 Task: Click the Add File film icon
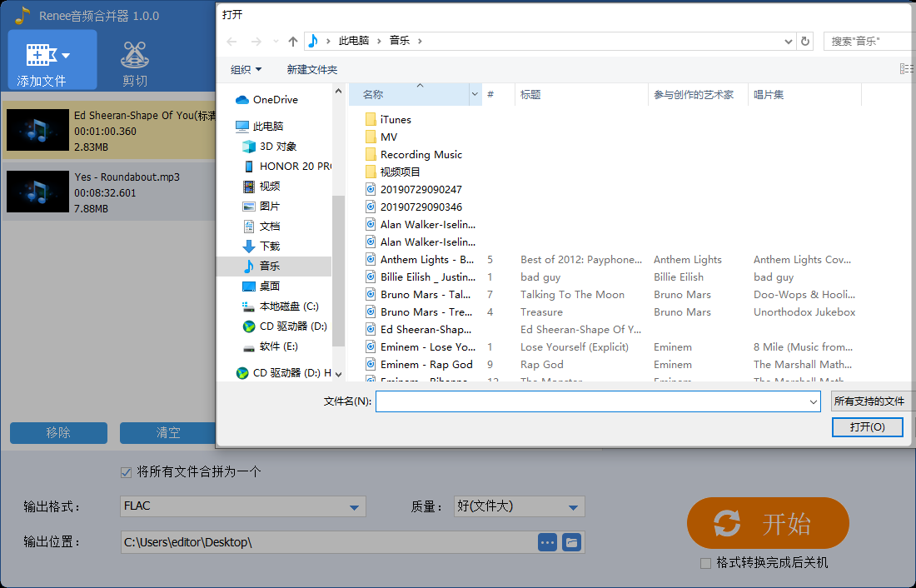tap(41, 55)
